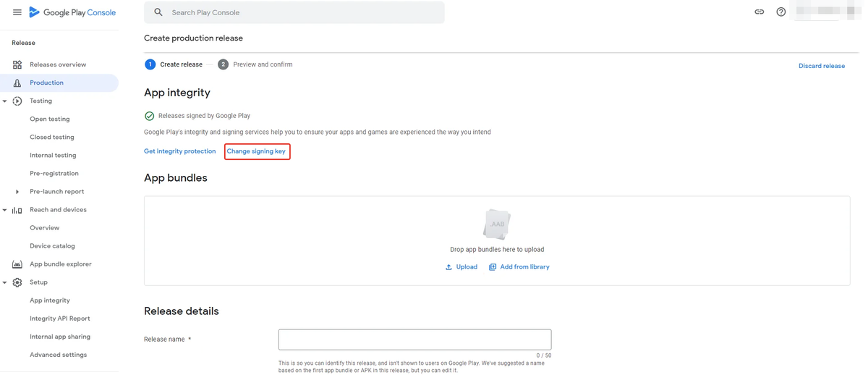Collapse the Reach and devices arrow
Image resolution: width=868 pixels, height=375 pixels.
4,210
